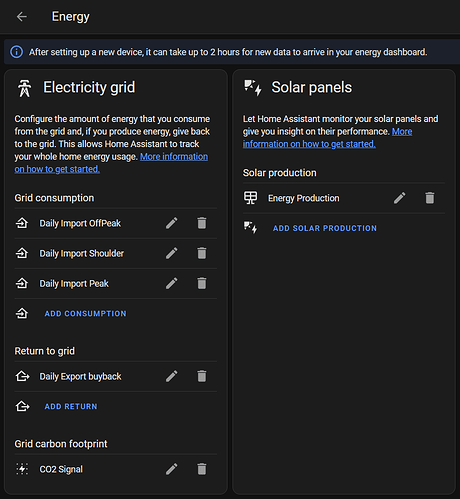Delete the Daily Export buyback entry
The image size is (460, 499).
(202, 376)
